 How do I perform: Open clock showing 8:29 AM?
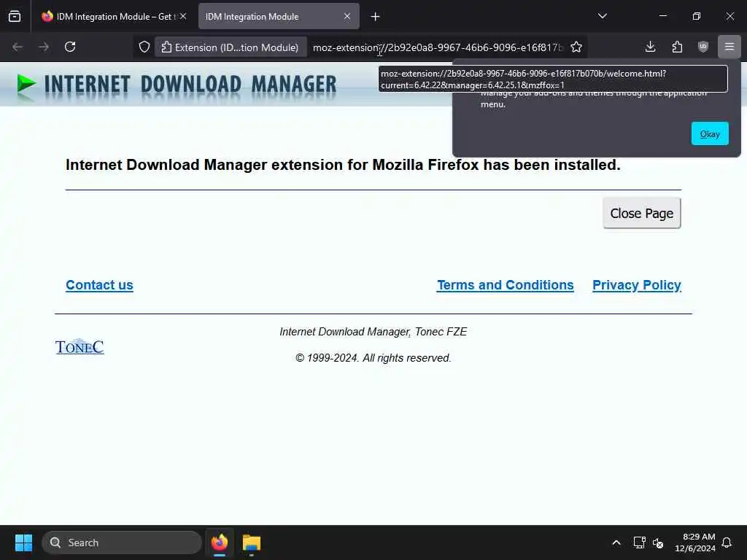(695, 542)
